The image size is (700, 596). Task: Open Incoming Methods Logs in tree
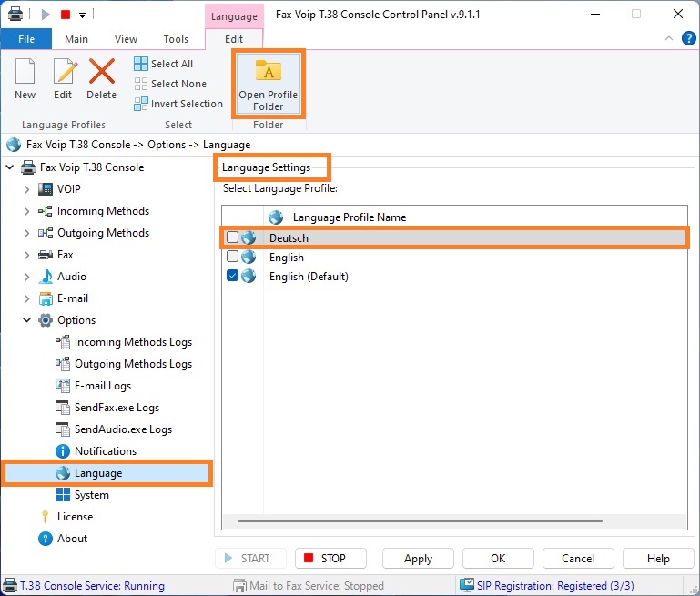click(124, 342)
